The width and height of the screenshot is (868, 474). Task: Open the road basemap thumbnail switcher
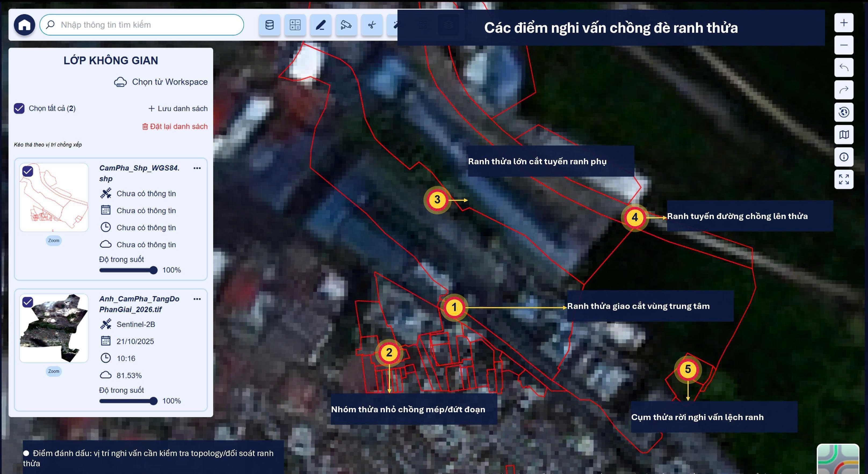(x=838, y=459)
